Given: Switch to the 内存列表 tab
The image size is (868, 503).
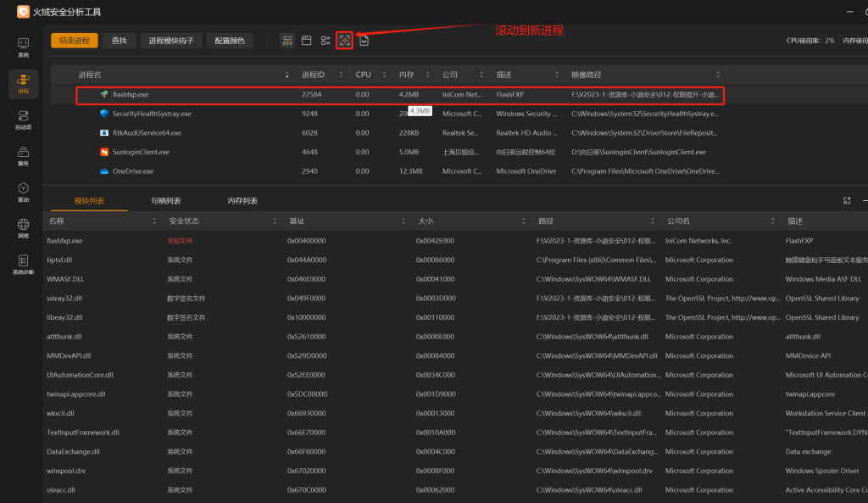Looking at the screenshot, I should click(242, 200).
